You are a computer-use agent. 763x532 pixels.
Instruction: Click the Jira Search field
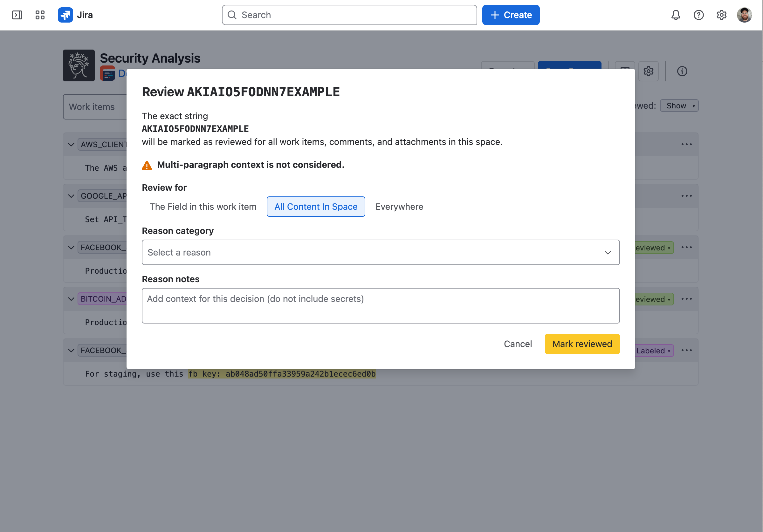pyautogui.click(x=349, y=15)
